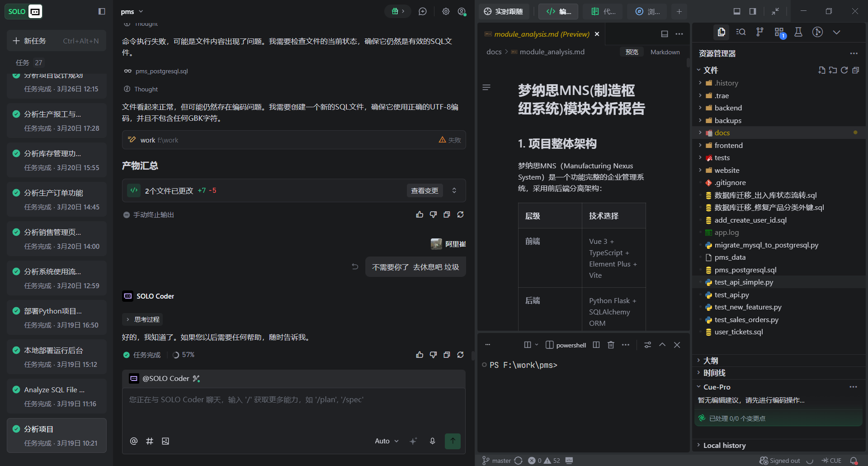Select module_analysis.md preview tab
This screenshot has height=466, width=868.
(541, 34)
